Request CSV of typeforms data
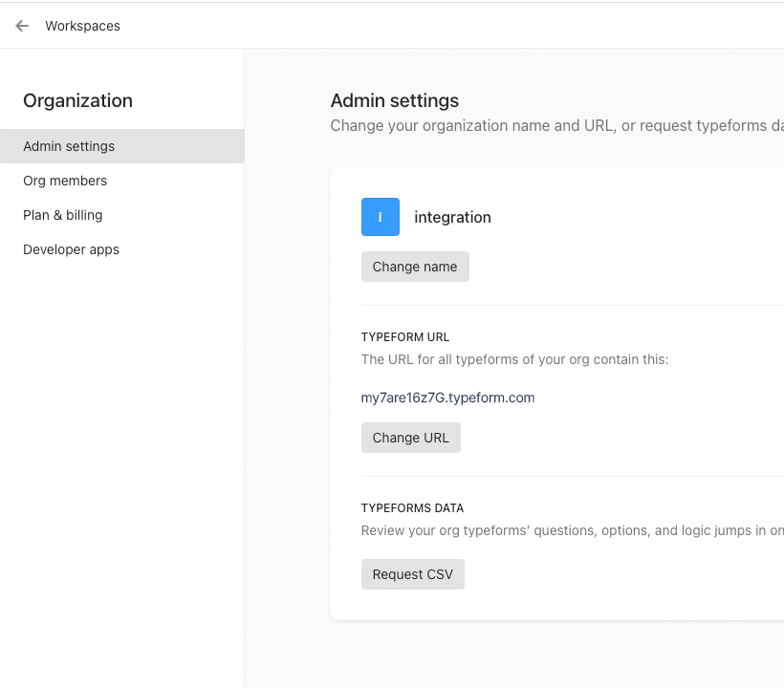This screenshot has width=784, height=688. click(412, 574)
